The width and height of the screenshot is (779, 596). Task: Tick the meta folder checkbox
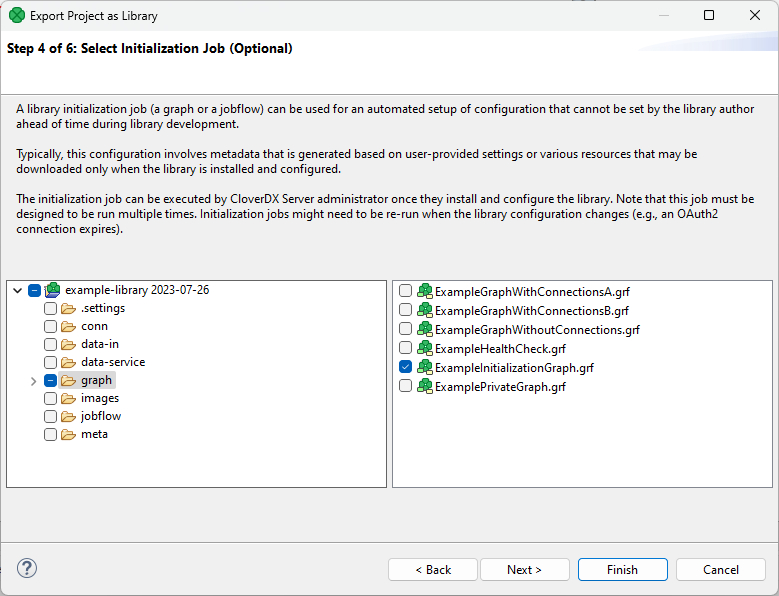50,434
